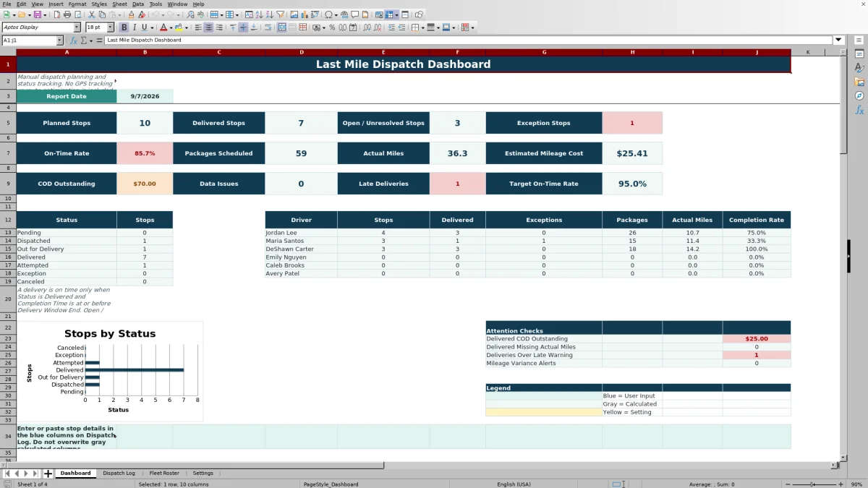Click the Stops by Status chart
868x488 pixels.
point(110,372)
